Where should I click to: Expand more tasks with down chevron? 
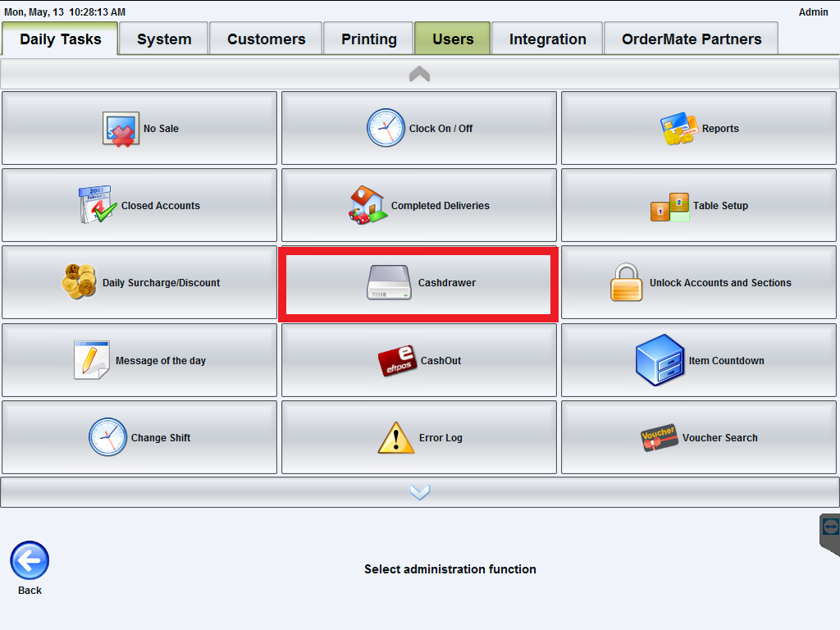pos(419,492)
